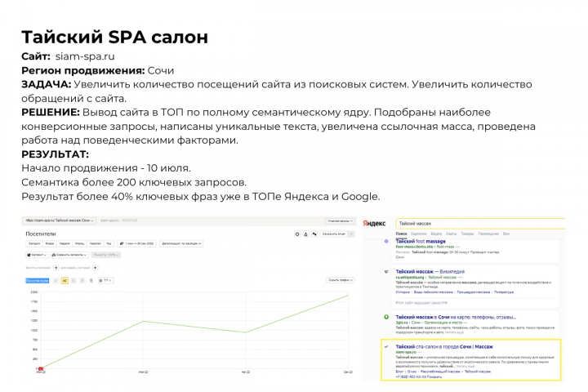Switch to Yandex Переводчик tab
This screenshot has width=588, height=392.
coord(488,234)
